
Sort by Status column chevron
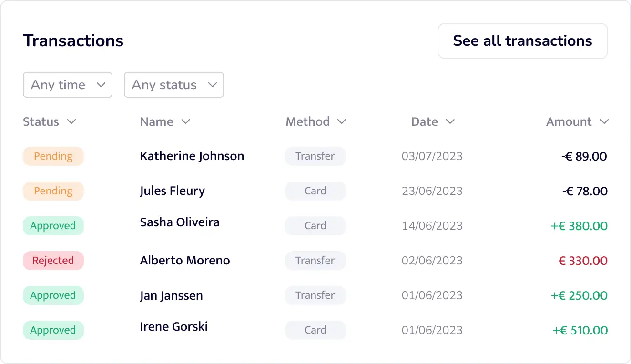click(x=71, y=122)
